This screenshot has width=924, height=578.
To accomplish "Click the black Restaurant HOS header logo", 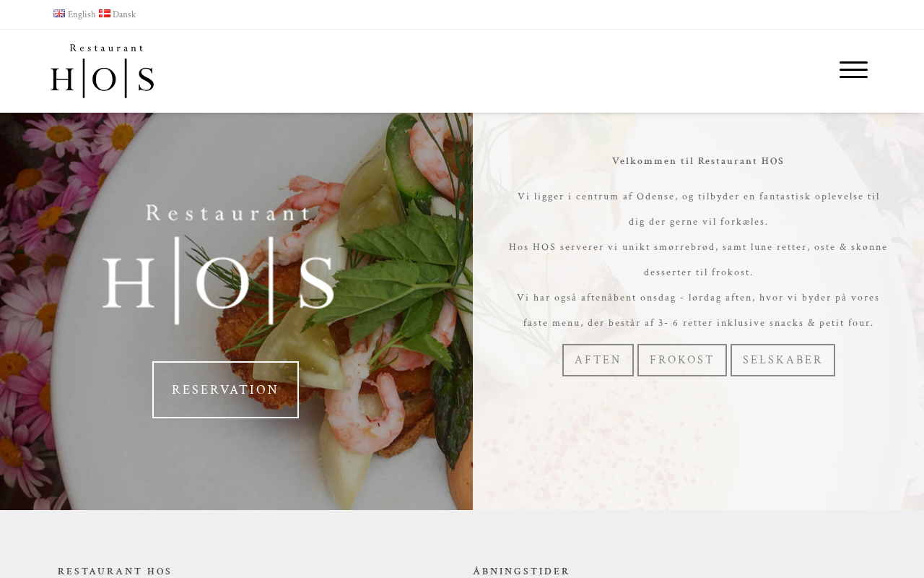I will (x=103, y=71).
